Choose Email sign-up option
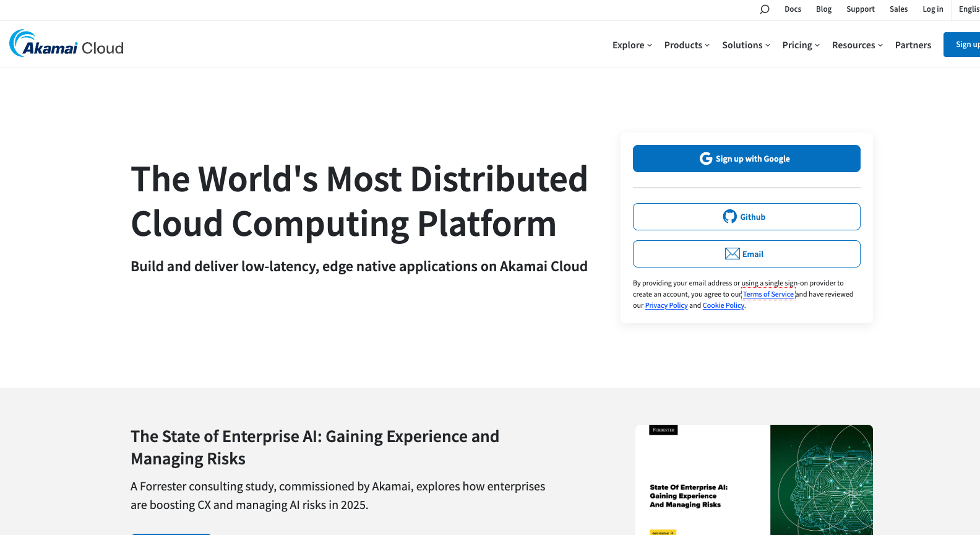This screenshot has height=535, width=980. click(x=747, y=254)
